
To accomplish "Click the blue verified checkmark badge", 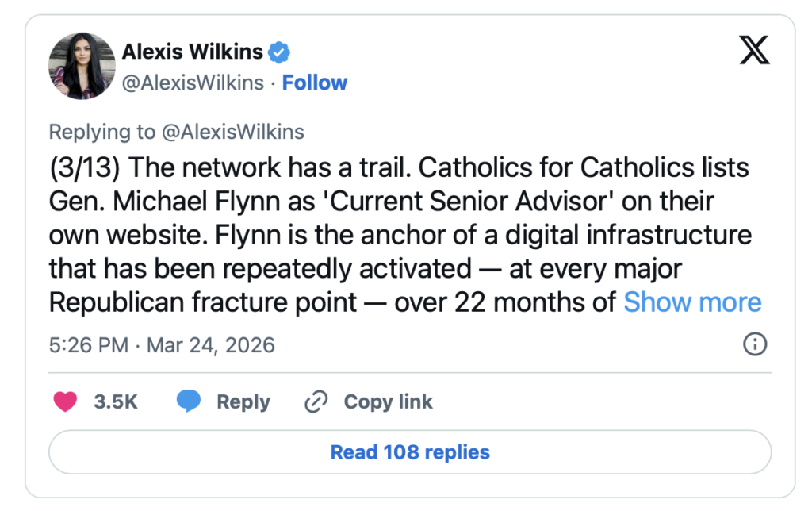I will tap(279, 53).
